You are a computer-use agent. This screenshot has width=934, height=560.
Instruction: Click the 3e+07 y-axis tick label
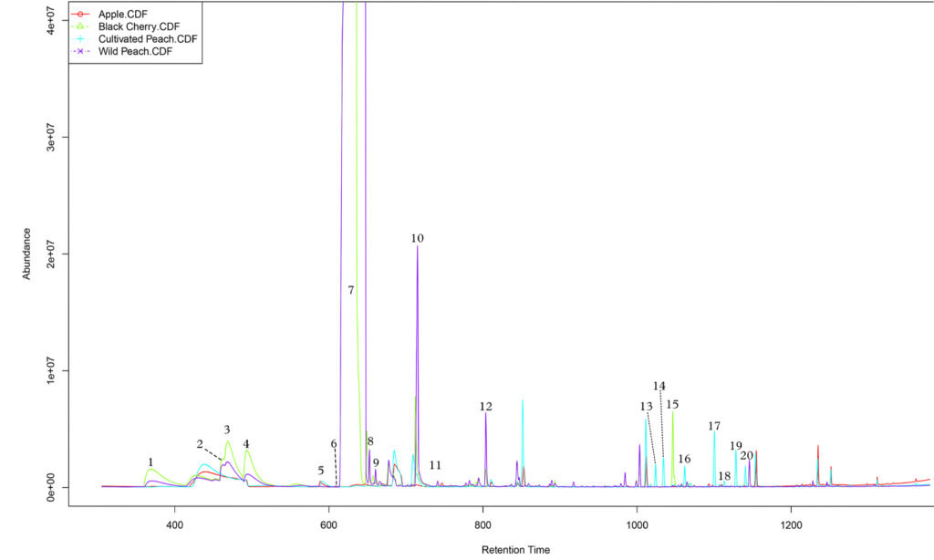(51, 137)
